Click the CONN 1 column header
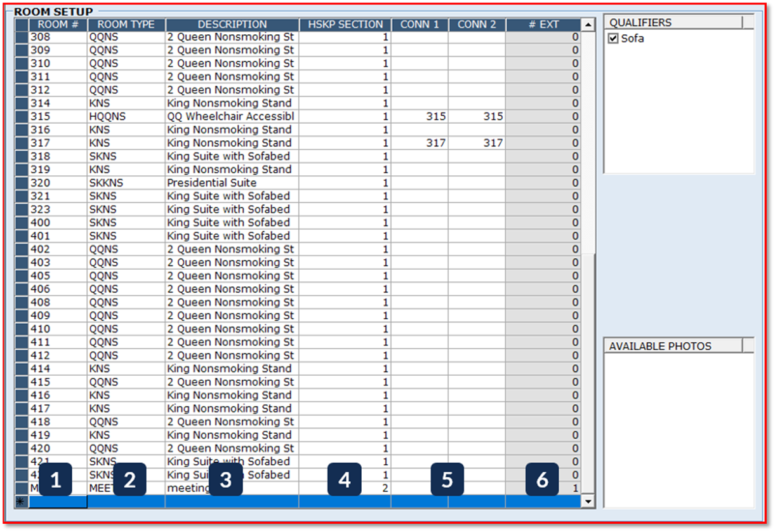This screenshot has width=775, height=532. tap(420, 24)
